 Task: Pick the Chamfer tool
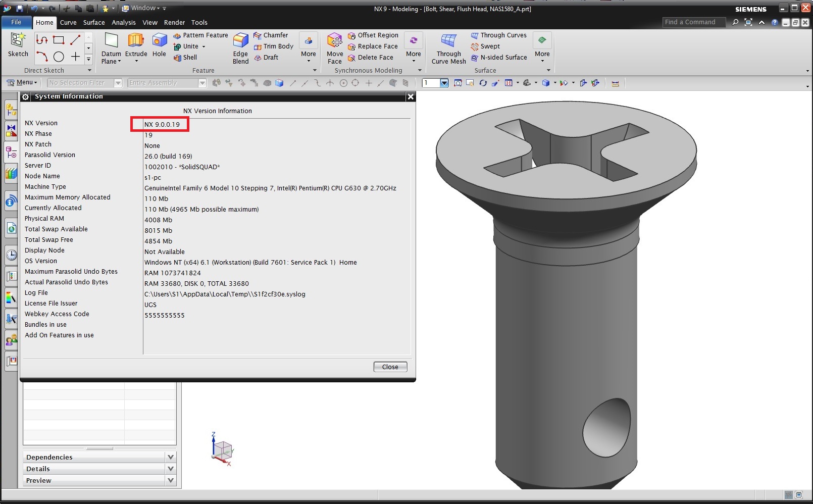coord(271,35)
